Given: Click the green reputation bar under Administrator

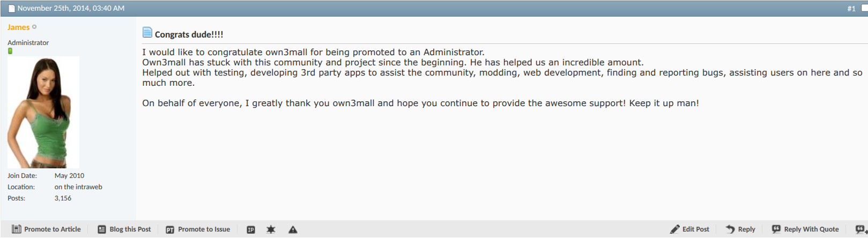Looking at the screenshot, I should coord(10,51).
